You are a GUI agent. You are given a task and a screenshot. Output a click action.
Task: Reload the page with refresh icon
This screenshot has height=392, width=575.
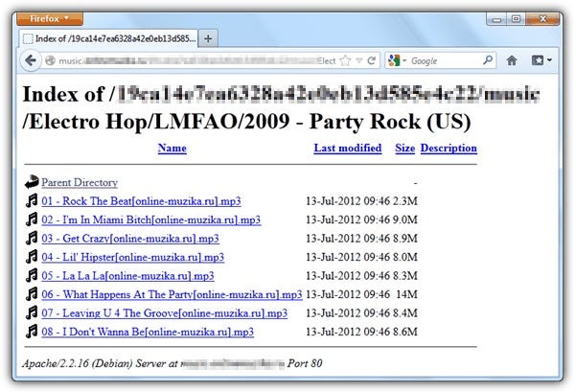coord(372,60)
